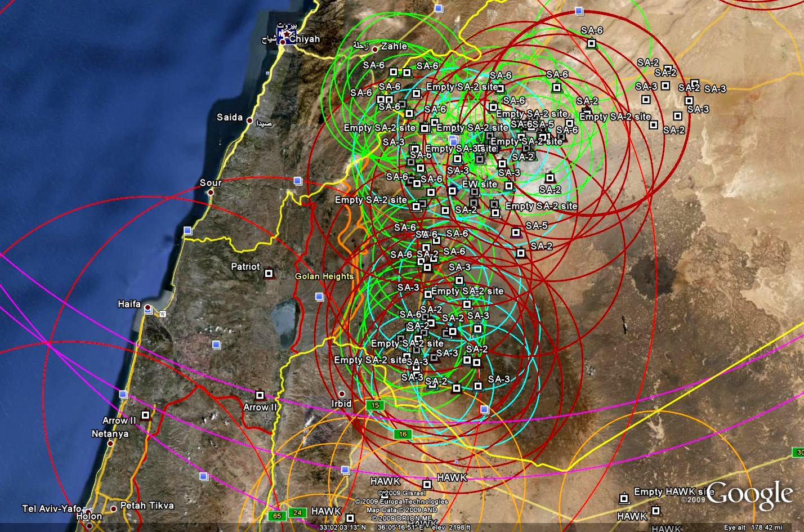The image size is (804, 532).
Task: Click the blue photo icon below Golan Heights
Action: point(320,297)
